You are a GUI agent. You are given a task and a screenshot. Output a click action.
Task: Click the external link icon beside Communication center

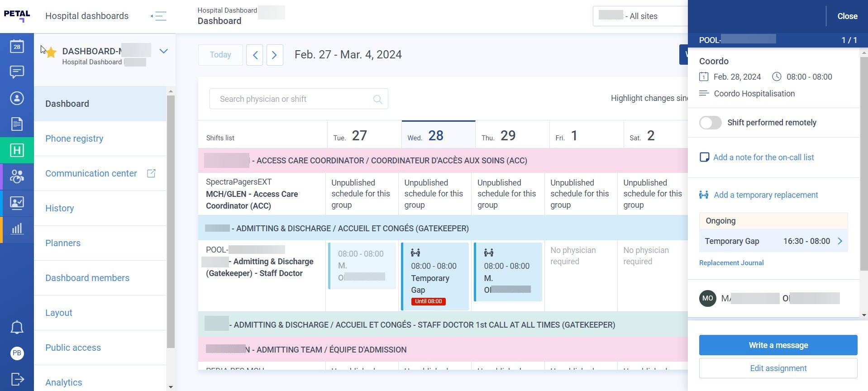pyautogui.click(x=151, y=173)
